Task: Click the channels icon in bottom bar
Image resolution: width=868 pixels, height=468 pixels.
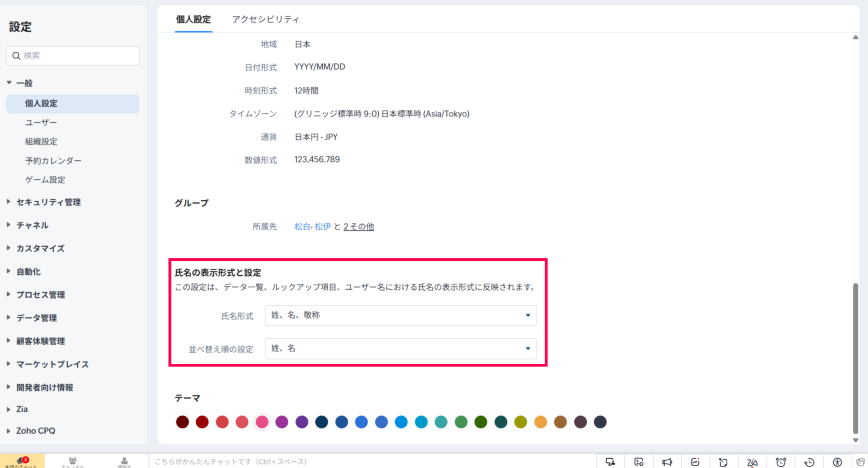Action: click(72, 461)
